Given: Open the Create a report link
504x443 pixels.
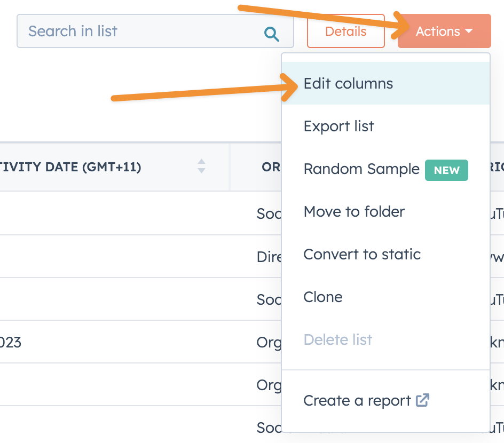Looking at the screenshot, I should pos(357,401).
